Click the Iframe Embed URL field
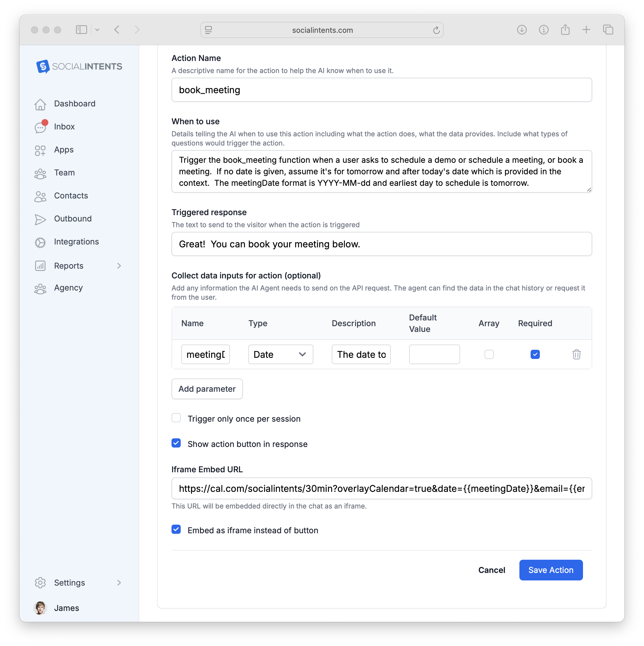Screen dimensions: 644x646 point(381,488)
